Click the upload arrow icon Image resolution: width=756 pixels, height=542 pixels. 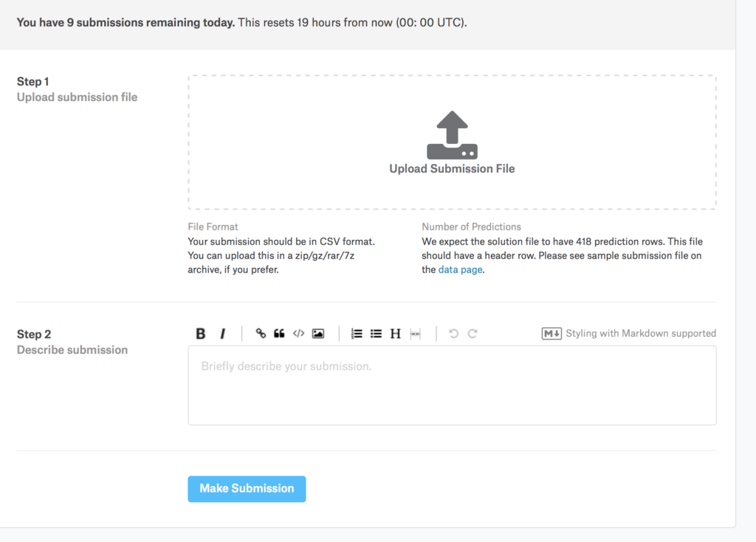pos(452,135)
